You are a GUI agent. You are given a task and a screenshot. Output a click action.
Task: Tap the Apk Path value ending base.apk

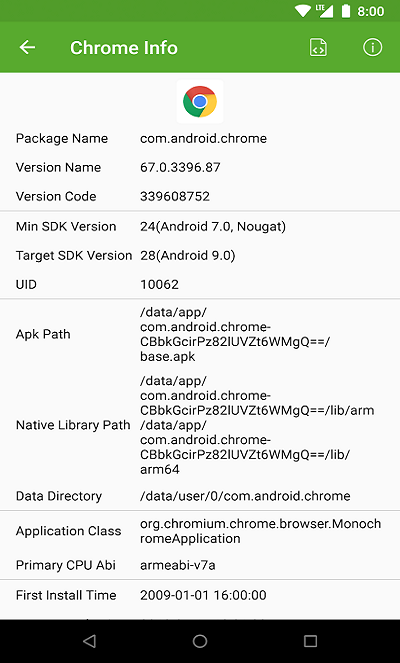coord(235,334)
